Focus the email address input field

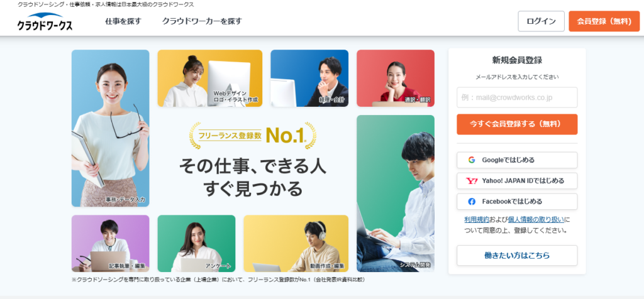point(517,97)
